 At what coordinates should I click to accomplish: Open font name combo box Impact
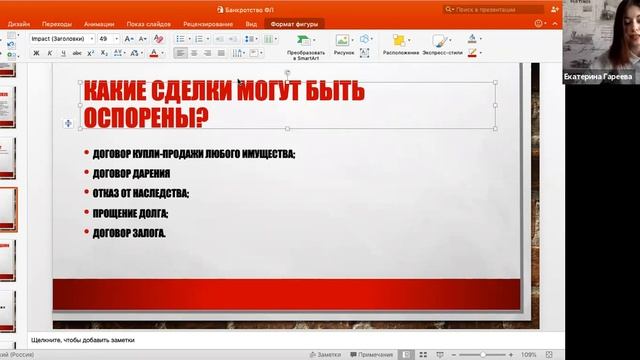[62, 39]
